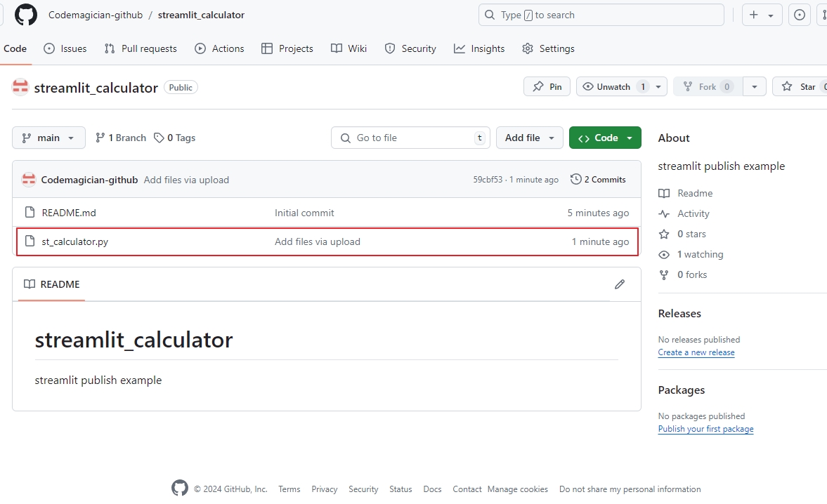The height and width of the screenshot is (504, 827).
Task: Open the streamlit_calculator breadcrumb link
Action: (x=201, y=15)
